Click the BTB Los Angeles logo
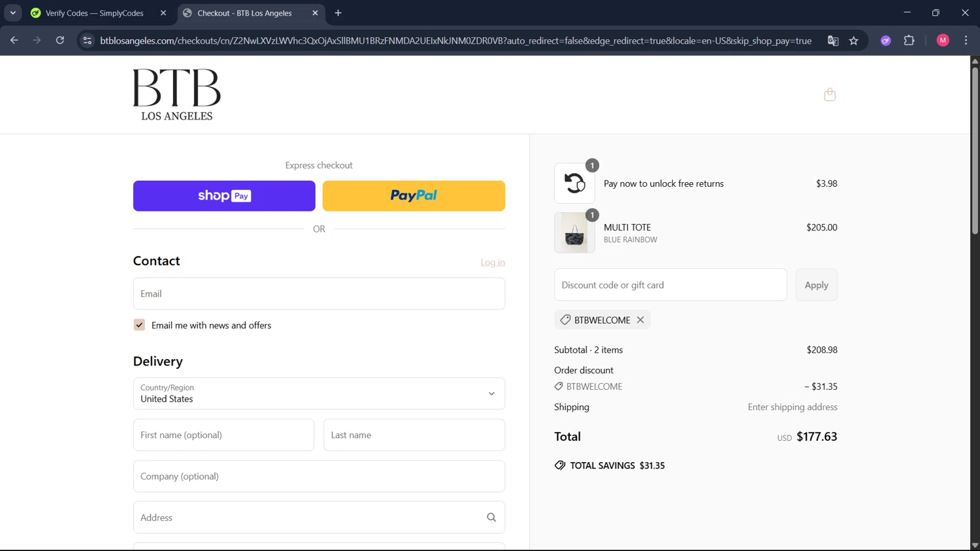980x551 pixels. point(177,95)
